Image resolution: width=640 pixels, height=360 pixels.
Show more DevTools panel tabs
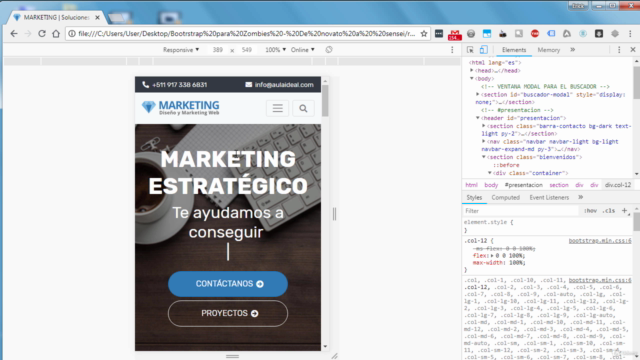(x=573, y=50)
